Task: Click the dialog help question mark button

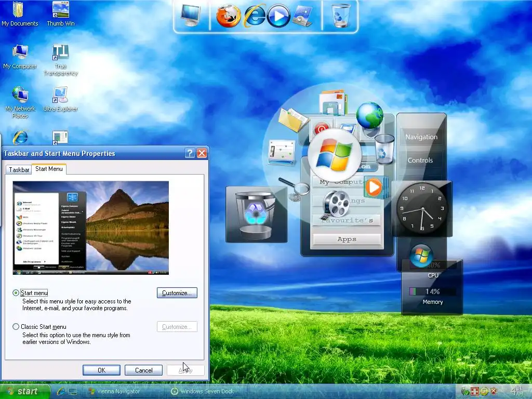Action: pos(190,153)
